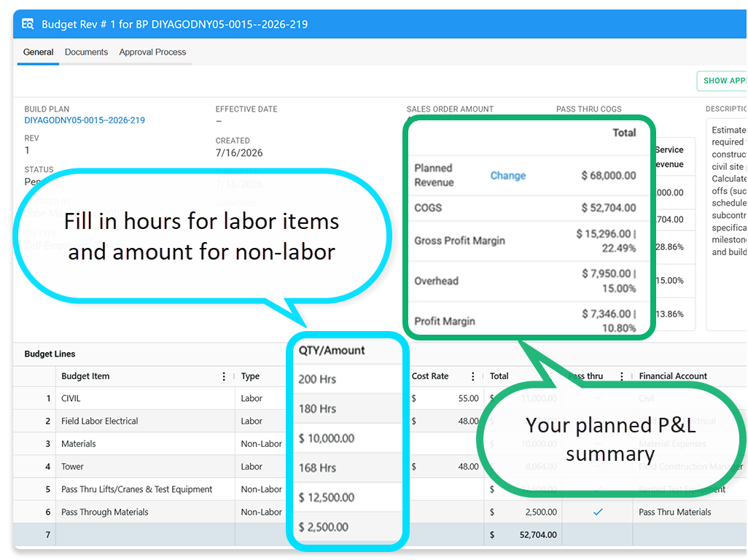Click the Total column header
The width and height of the screenshot is (748, 560).
point(499,376)
